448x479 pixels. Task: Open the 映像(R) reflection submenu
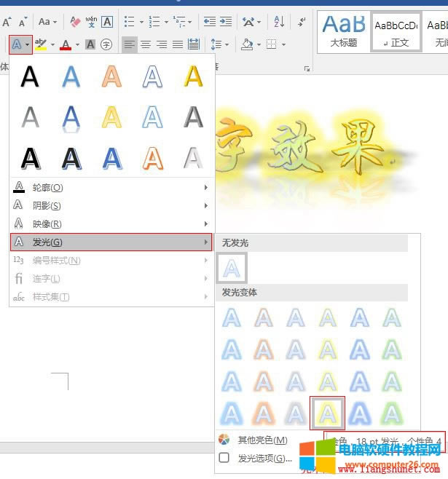[111, 224]
